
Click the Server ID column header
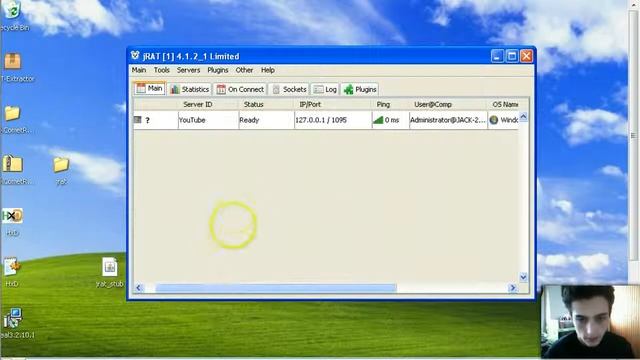[x=198, y=104]
